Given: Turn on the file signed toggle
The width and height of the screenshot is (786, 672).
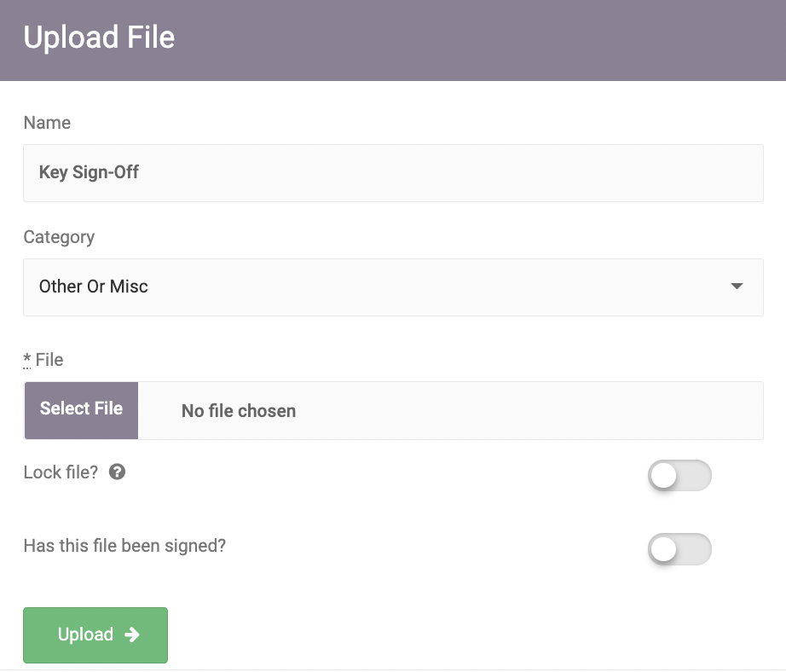Looking at the screenshot, I should [x=679, y=549].
